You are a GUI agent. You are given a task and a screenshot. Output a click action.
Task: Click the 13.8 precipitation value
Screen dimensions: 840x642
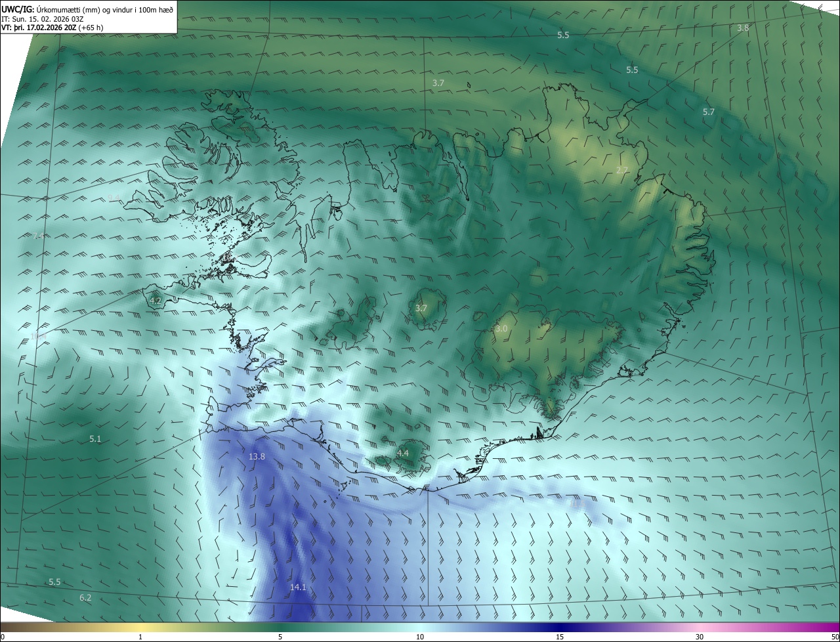(257, 456)
